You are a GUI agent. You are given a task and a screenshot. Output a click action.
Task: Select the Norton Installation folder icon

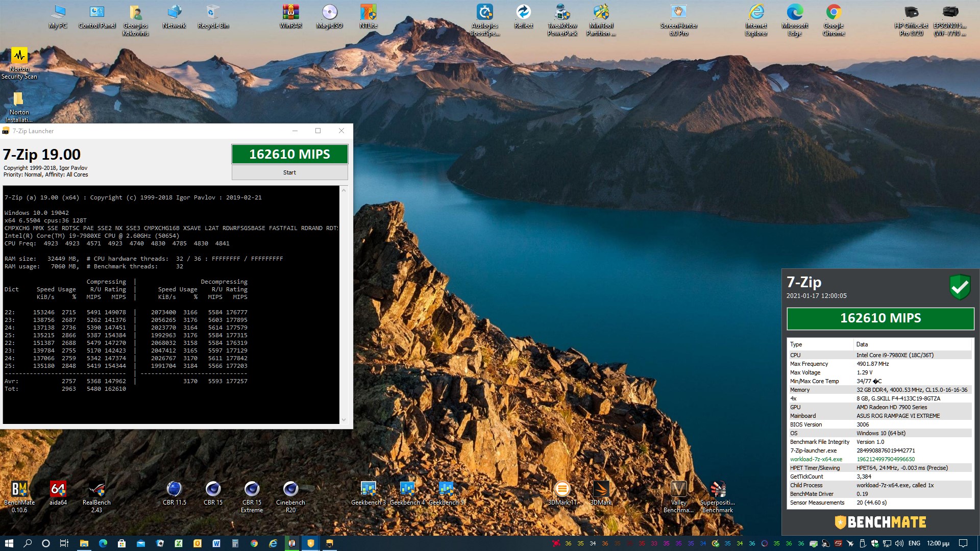[19, 107]
